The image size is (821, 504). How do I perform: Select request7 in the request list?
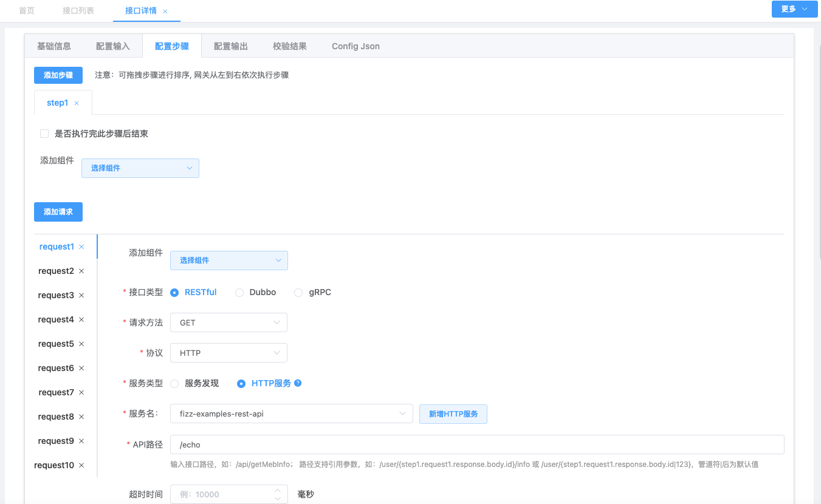pos(56,393)
